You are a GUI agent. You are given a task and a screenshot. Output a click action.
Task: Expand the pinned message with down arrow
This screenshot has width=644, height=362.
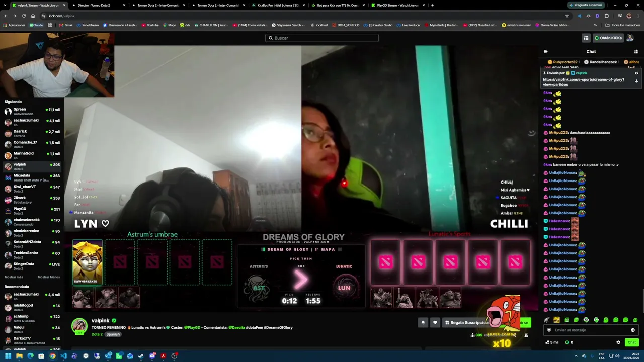point(636,81)
